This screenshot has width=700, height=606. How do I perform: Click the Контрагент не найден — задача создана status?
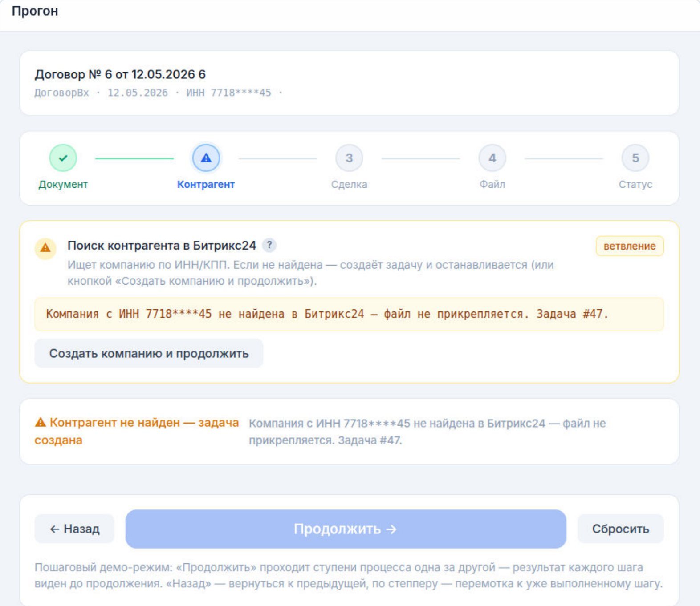pyautogui.click(x=137, y=431)
